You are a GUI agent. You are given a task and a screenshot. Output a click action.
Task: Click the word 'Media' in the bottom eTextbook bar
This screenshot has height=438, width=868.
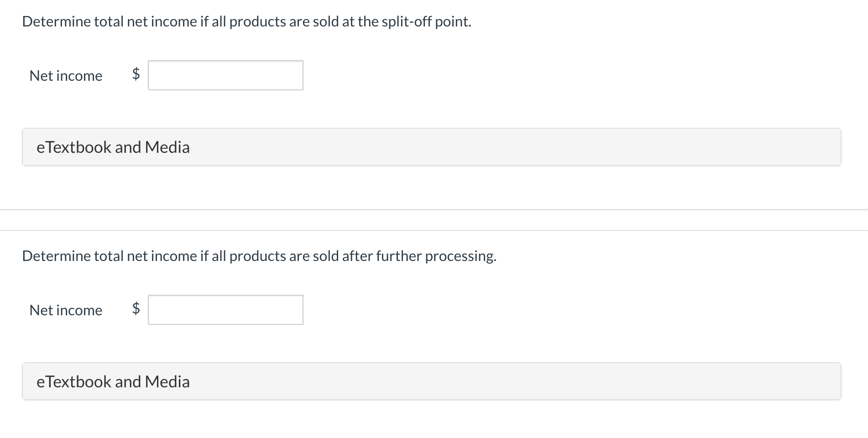click(167, 381)
